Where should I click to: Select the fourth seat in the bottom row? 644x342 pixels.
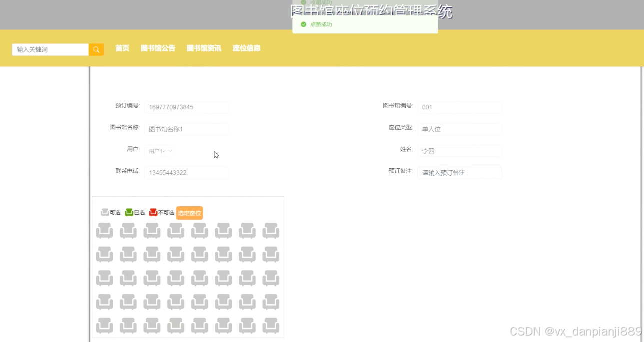click(176, 326)
